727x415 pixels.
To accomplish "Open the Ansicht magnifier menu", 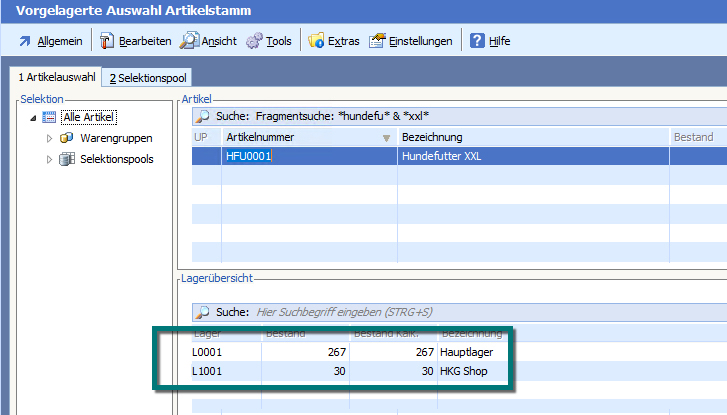I will (190, 41).
